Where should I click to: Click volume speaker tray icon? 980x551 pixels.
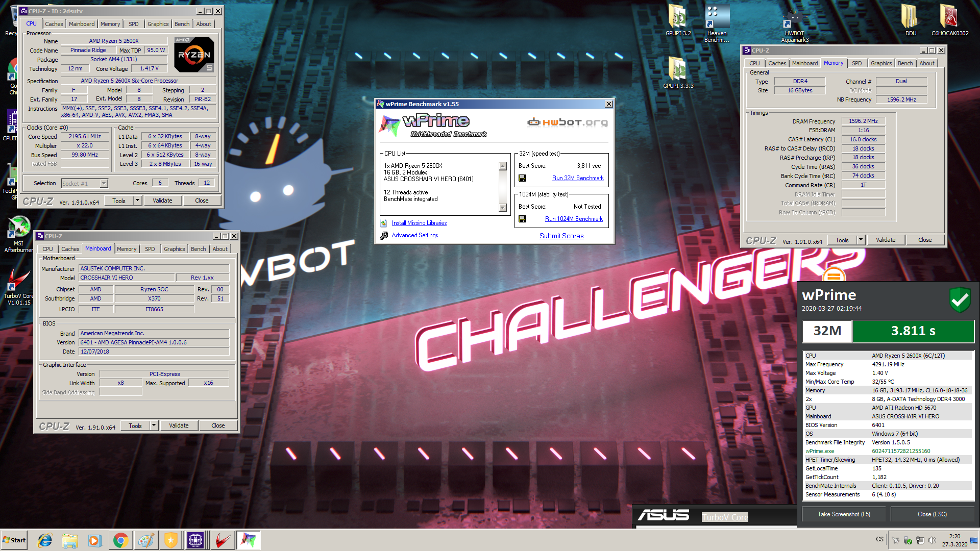932,540
